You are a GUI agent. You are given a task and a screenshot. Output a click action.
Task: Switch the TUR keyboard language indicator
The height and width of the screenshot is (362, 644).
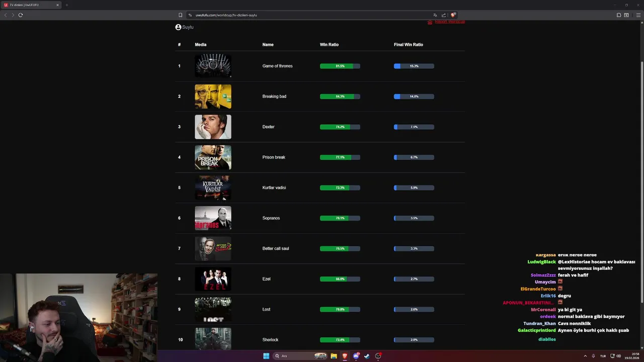point(603,356)
